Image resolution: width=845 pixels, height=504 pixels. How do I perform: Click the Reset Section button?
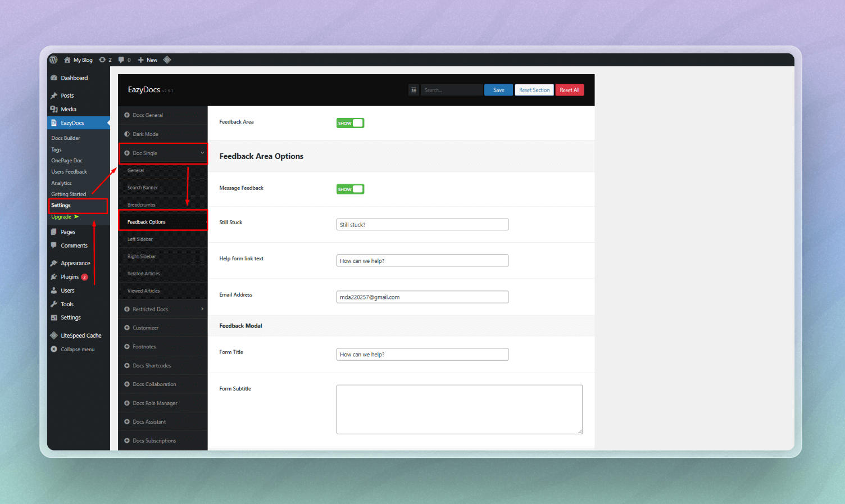tap(534, 90)
